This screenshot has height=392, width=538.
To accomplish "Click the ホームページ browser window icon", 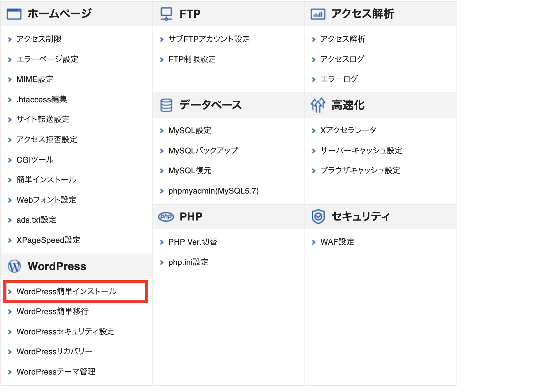I will 14,14.
